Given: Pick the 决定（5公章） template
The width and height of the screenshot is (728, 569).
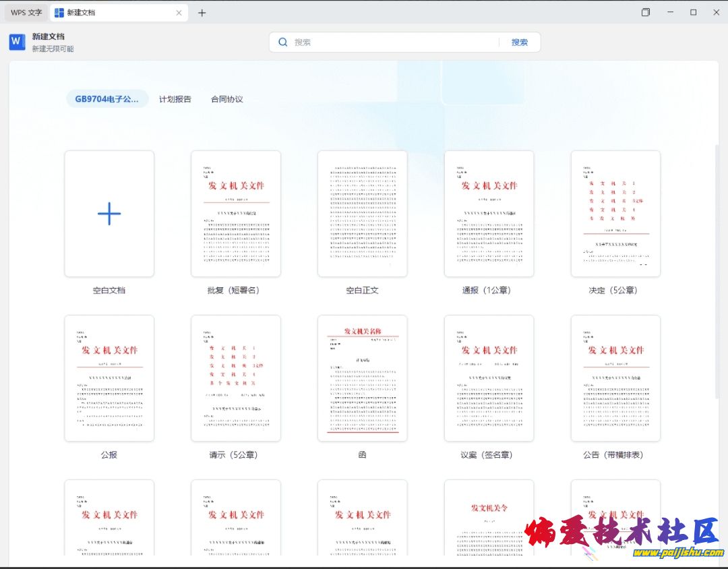Looking at the screenshot, I should click(615, 214).
